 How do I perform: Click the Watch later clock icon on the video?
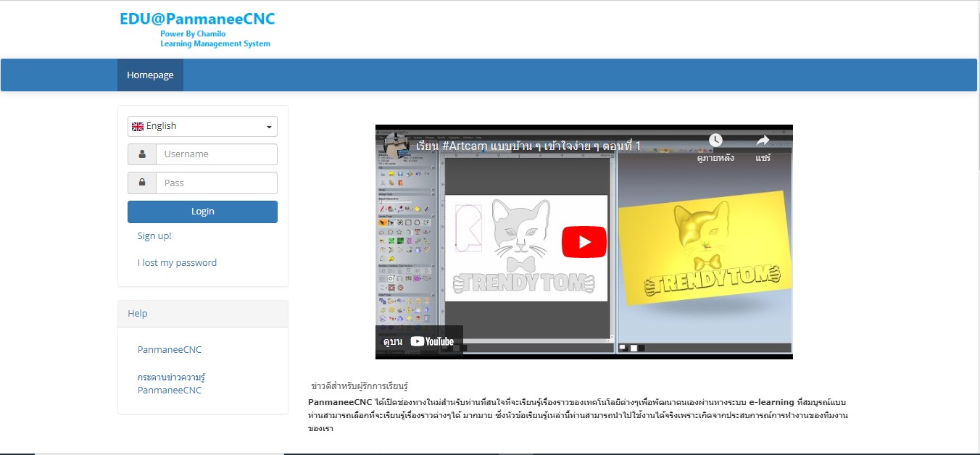coord(715,141)
